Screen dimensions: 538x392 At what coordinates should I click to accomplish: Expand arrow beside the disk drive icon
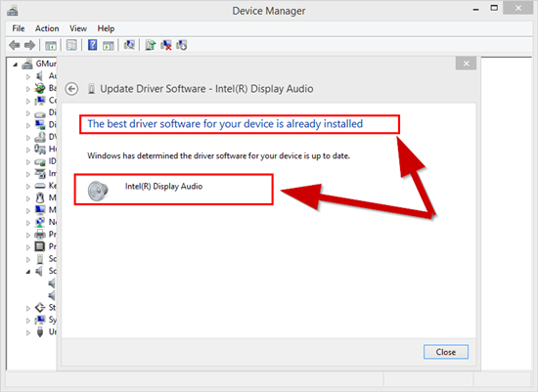pos(28,113)
